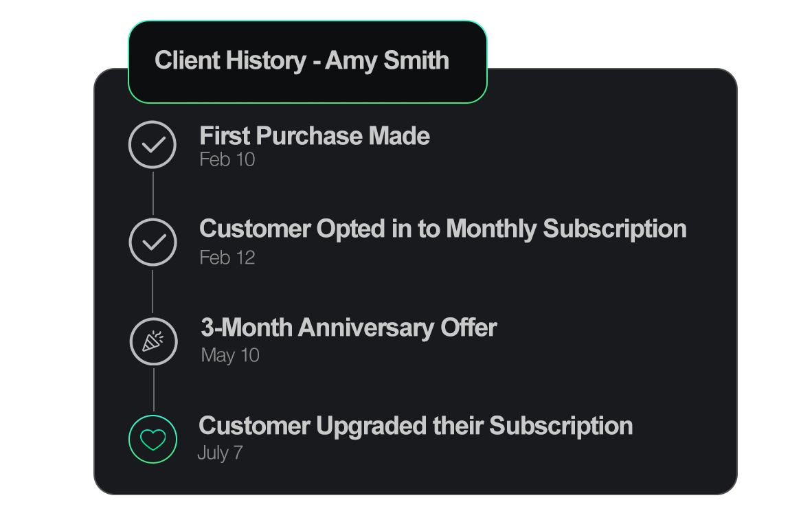Select the First Purchase Made event title
Screen dimensions: 812x522
[x=315, y=136]
